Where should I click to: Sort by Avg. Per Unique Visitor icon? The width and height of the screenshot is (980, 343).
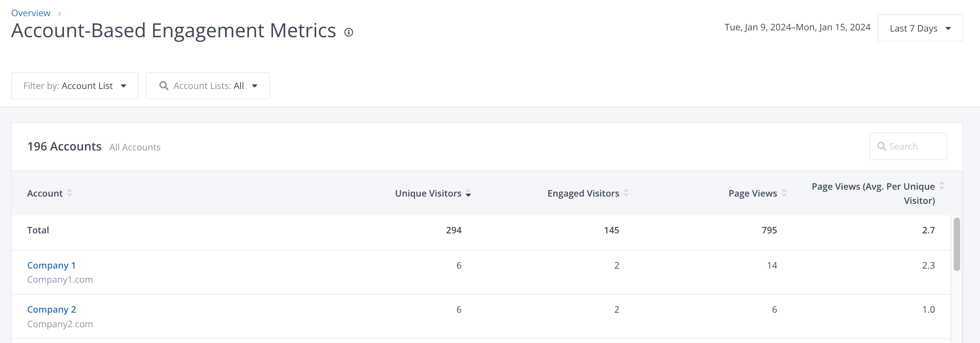(x=942, y=186)
